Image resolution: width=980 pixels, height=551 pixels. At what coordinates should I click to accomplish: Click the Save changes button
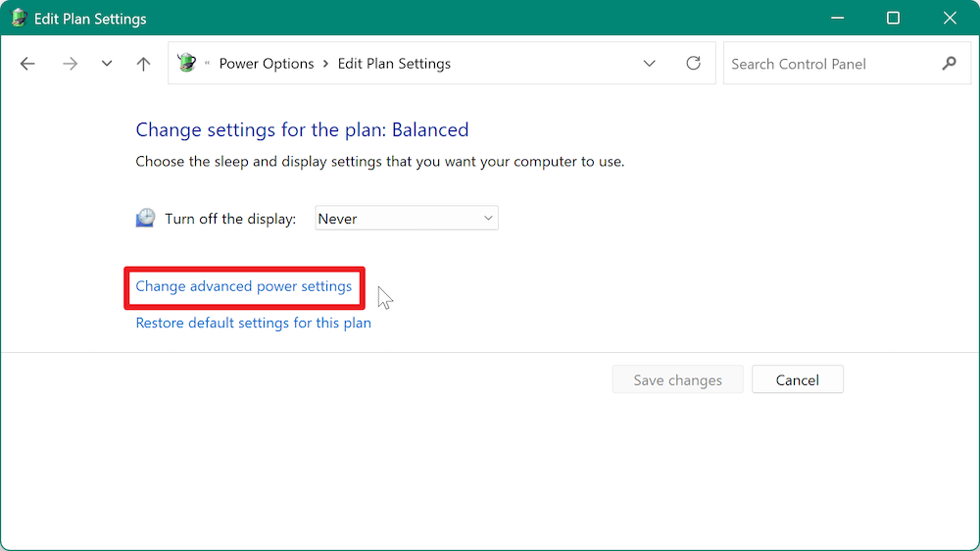coord(677,379)
